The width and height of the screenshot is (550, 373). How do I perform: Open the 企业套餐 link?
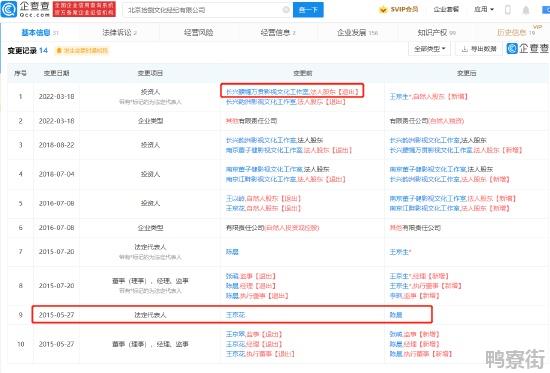coord(446,9)
